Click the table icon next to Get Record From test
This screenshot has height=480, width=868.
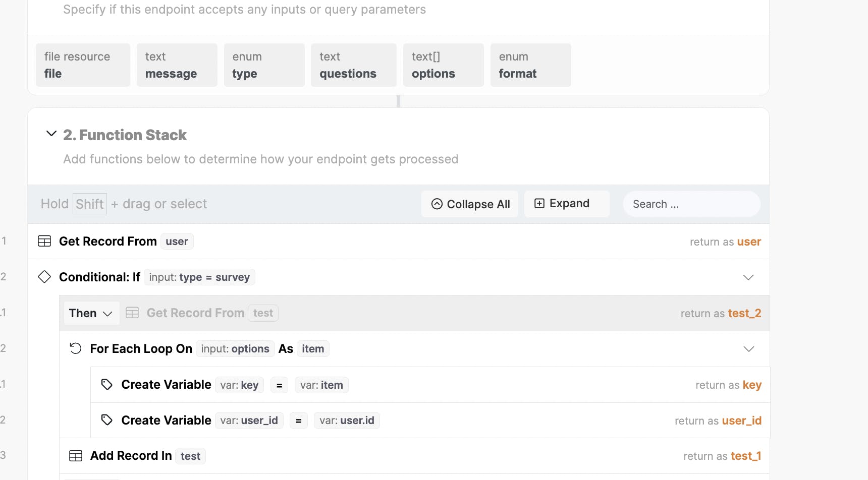click(132, 313)
